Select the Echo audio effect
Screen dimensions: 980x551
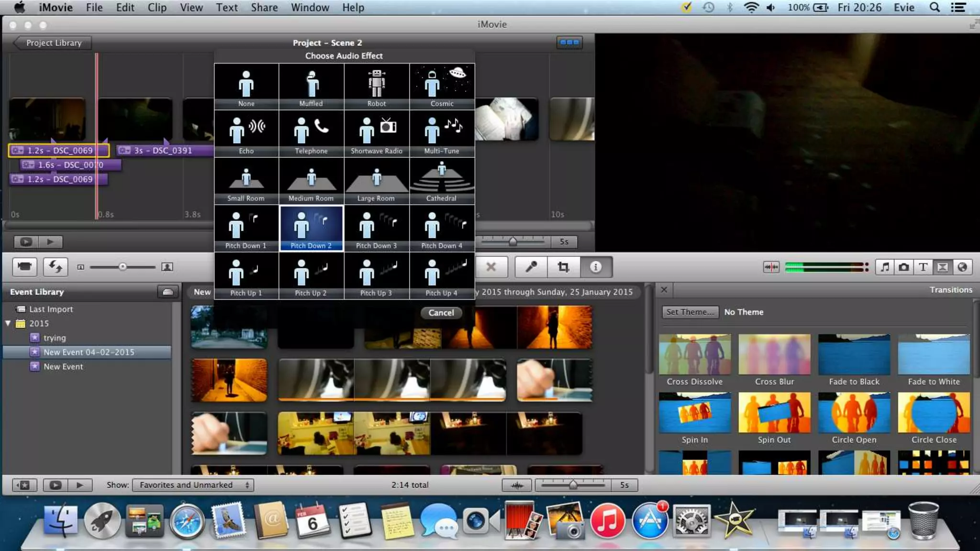click(x=246, y=134)
